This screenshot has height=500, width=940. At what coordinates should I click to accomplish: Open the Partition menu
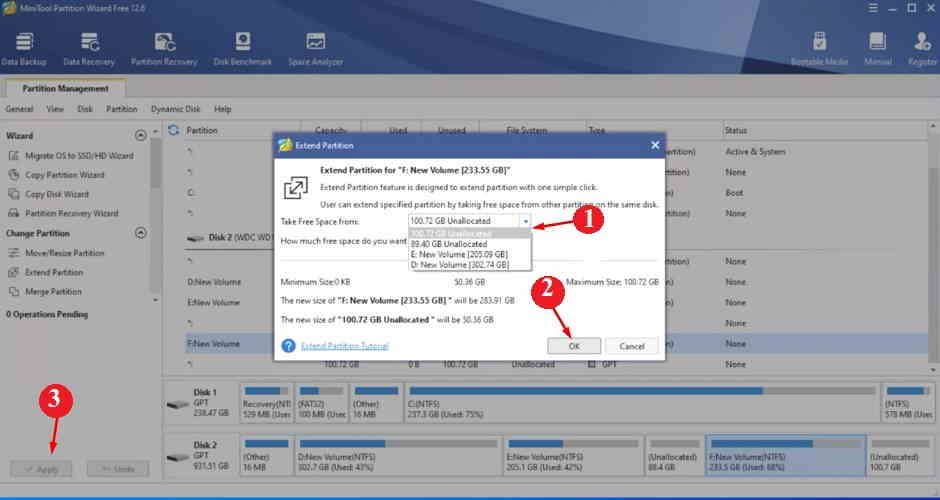pos(122,109)
